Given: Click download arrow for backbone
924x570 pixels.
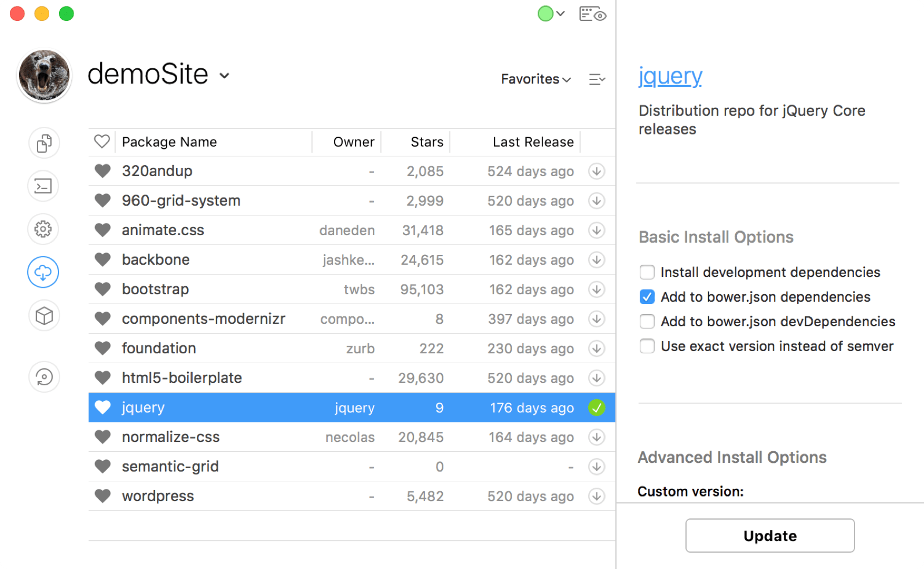Looking at the screenshot, I should point(597,260).
